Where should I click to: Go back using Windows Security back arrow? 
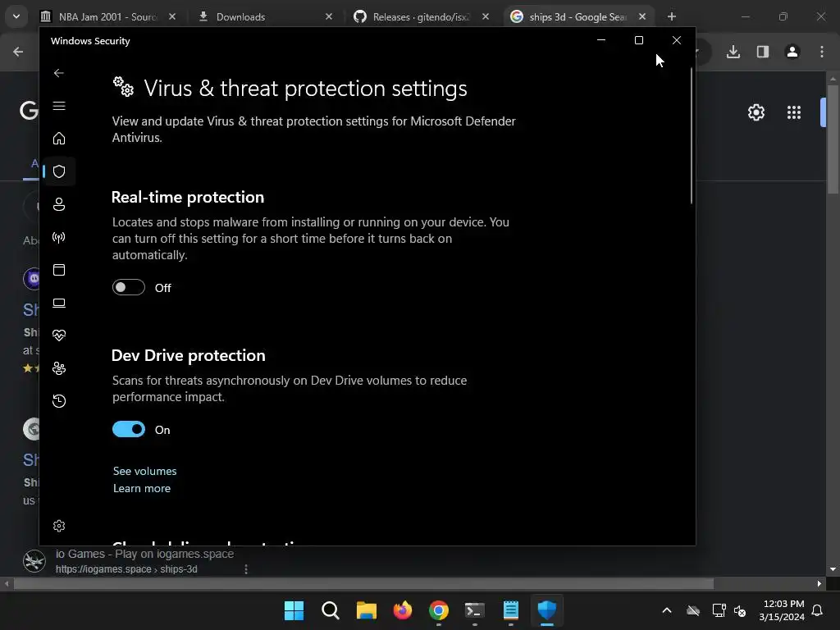(x=59, y=73)
